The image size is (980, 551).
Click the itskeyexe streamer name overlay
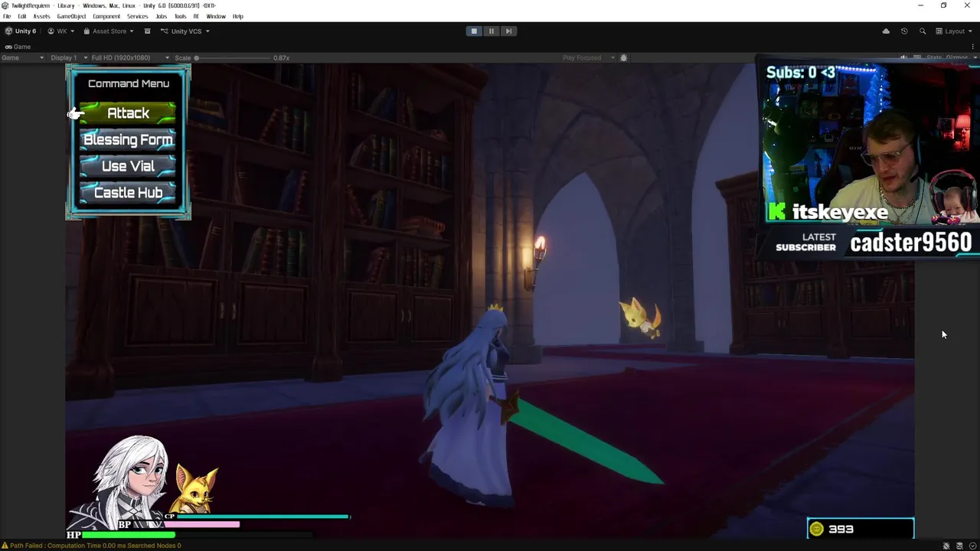[840, 212]
